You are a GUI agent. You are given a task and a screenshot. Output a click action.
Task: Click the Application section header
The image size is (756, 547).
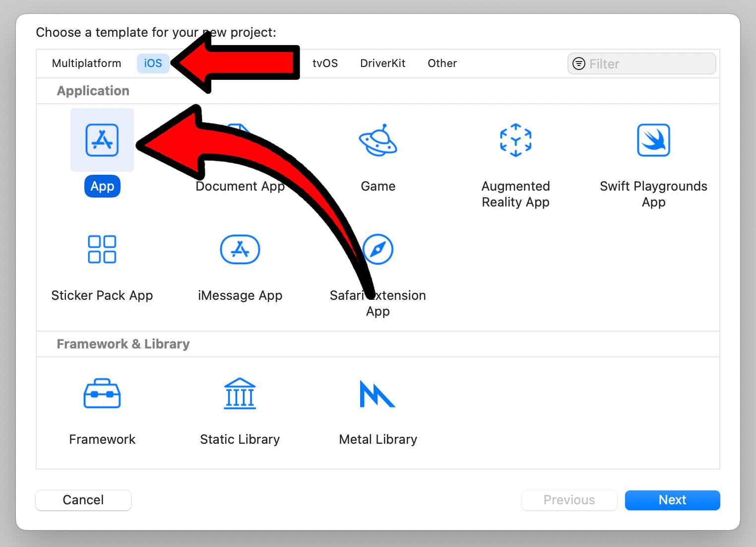[93, 91]
